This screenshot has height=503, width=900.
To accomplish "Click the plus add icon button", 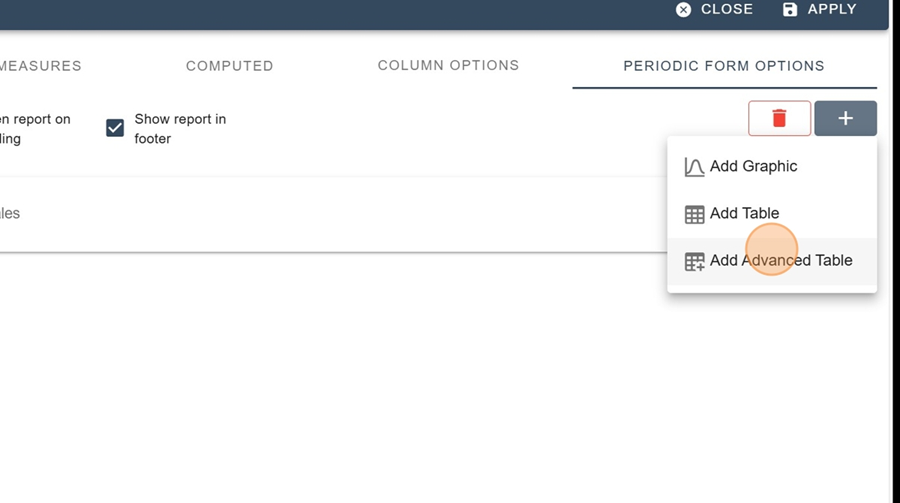I will click(845, 118).
